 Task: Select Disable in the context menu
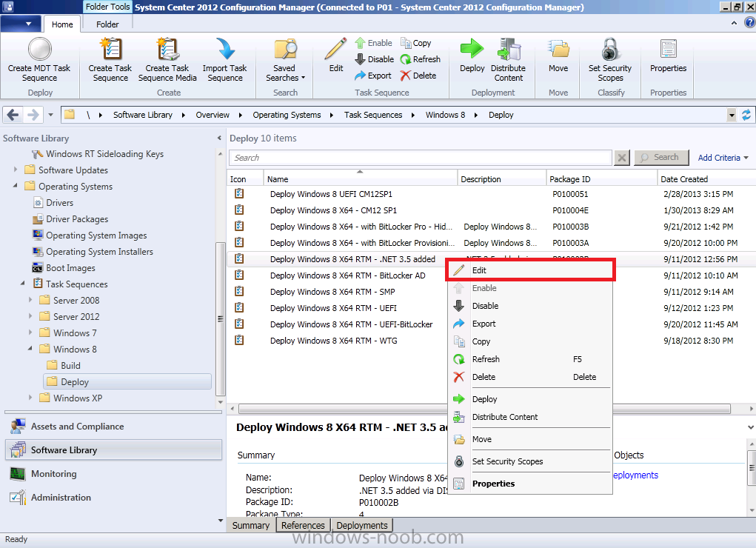coord(530,306)
